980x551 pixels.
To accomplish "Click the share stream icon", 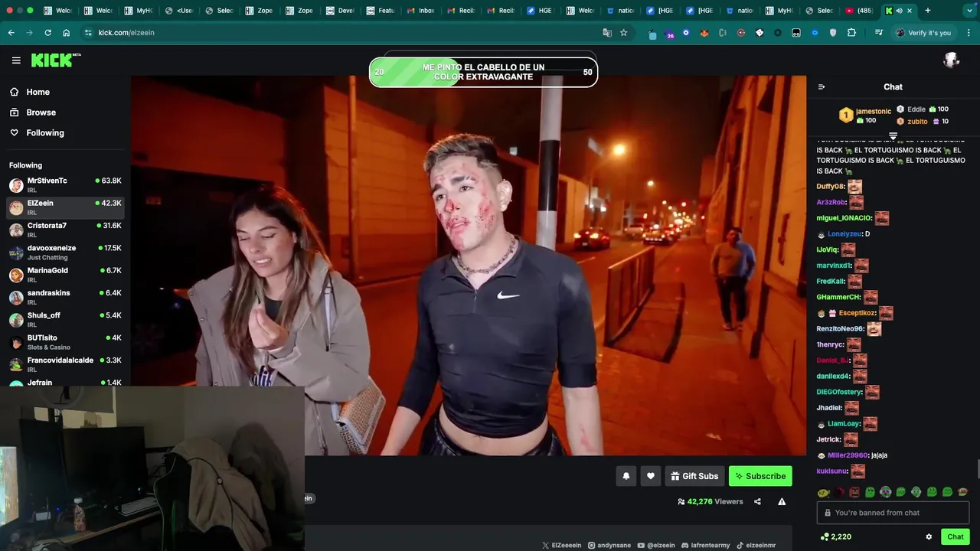I will click(757, 502).
